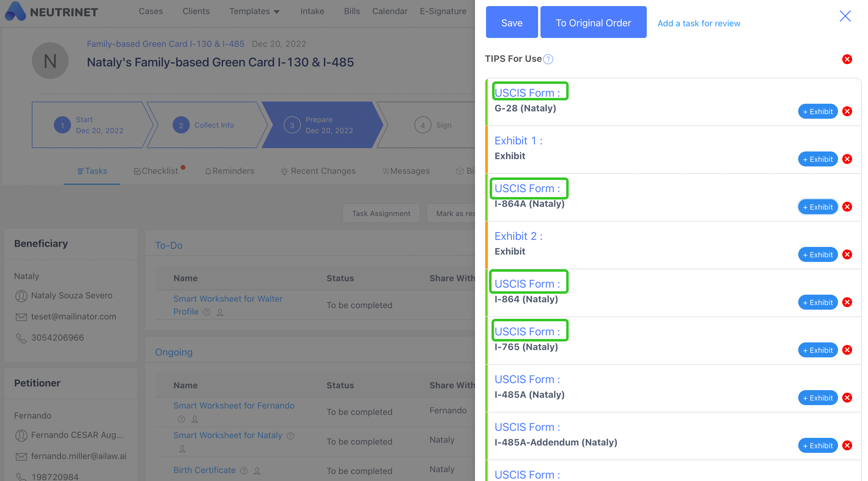Select the Collect Info step
The height and width of the screenshot is (481, 868).
coord(204,125)
